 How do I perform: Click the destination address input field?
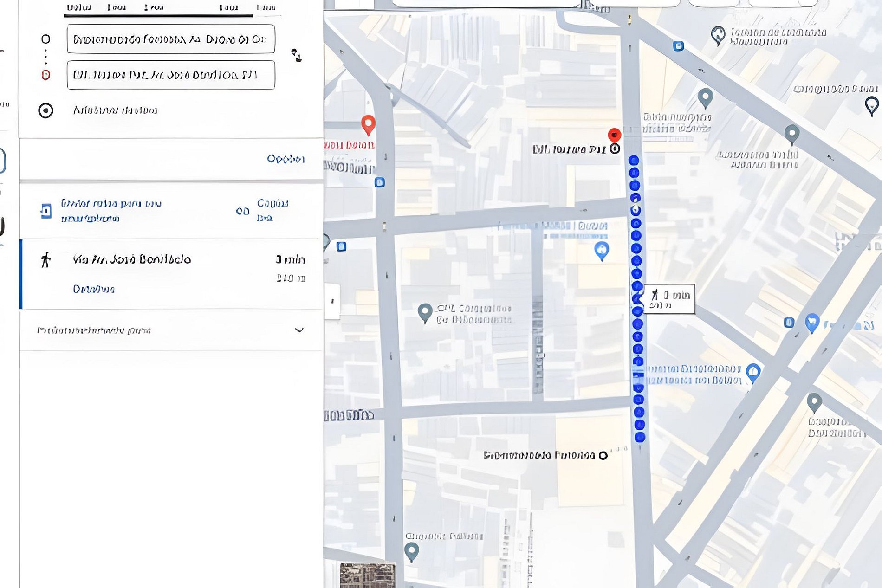pyautogui.click(x=170, y=75)
